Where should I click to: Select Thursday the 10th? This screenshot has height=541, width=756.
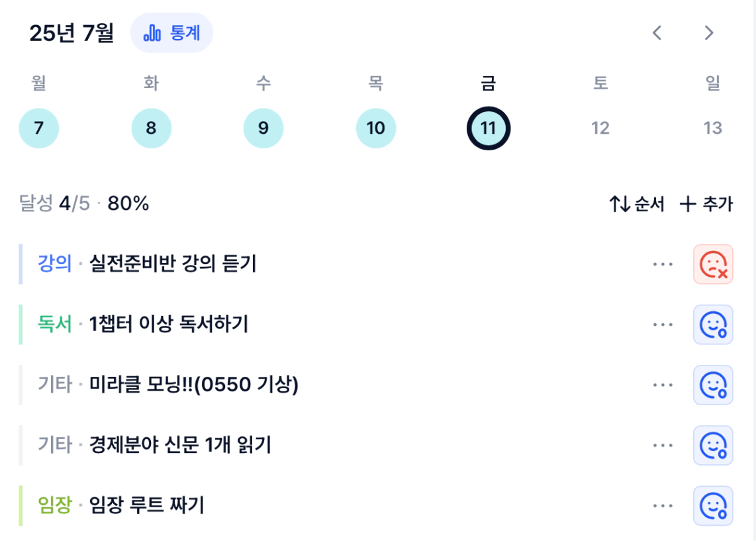click(376, 128)
